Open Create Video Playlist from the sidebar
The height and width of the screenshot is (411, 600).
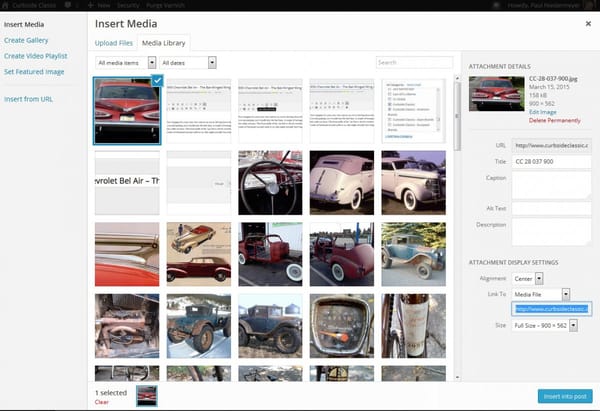point(36,56)
